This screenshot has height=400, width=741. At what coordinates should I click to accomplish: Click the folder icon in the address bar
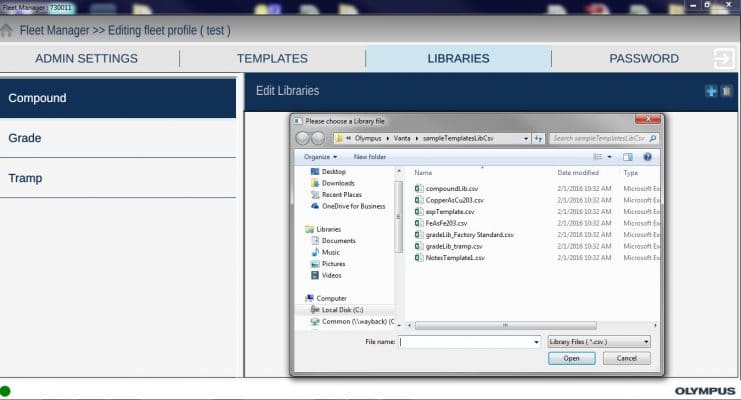pyautogui.click(x=339, y=138)
